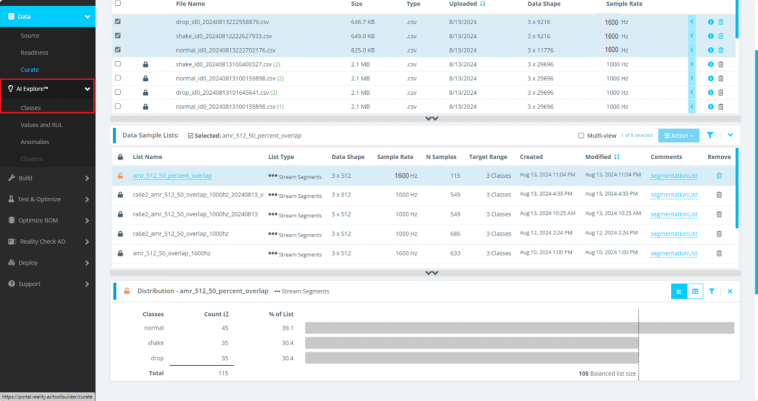Enable the Multi-view checkbox
Screen dimensions: 758x401
pyautogui.click(x=581, y=136)
